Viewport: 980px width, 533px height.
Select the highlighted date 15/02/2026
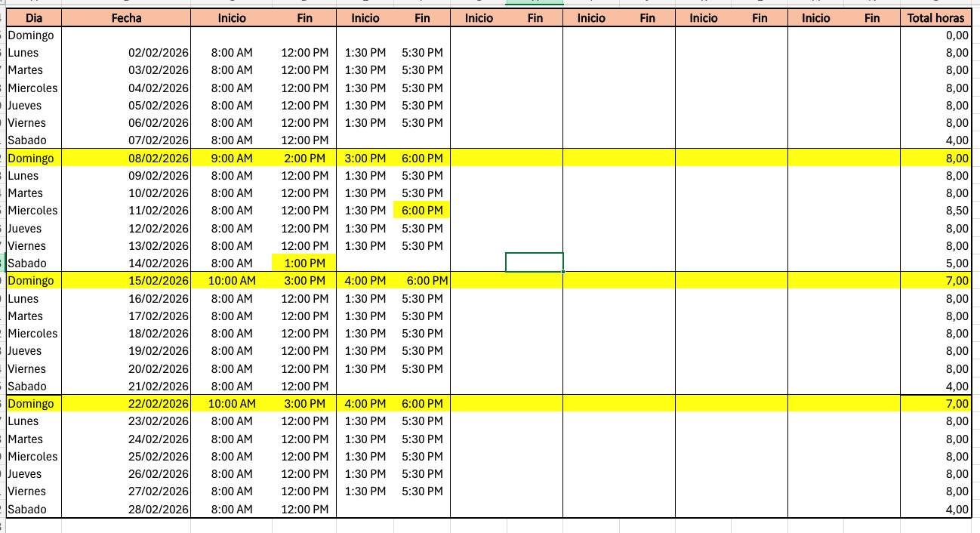click(126, 281)
